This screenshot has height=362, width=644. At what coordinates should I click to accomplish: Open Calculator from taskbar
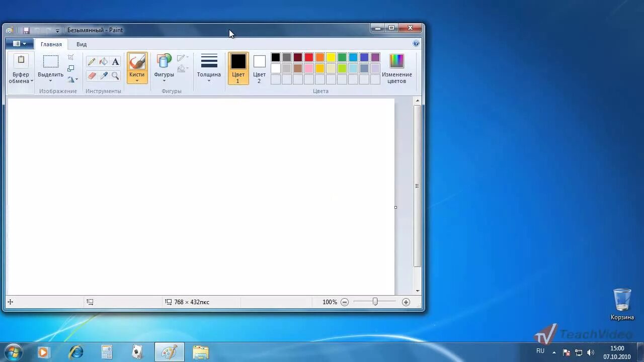[107, 352]
